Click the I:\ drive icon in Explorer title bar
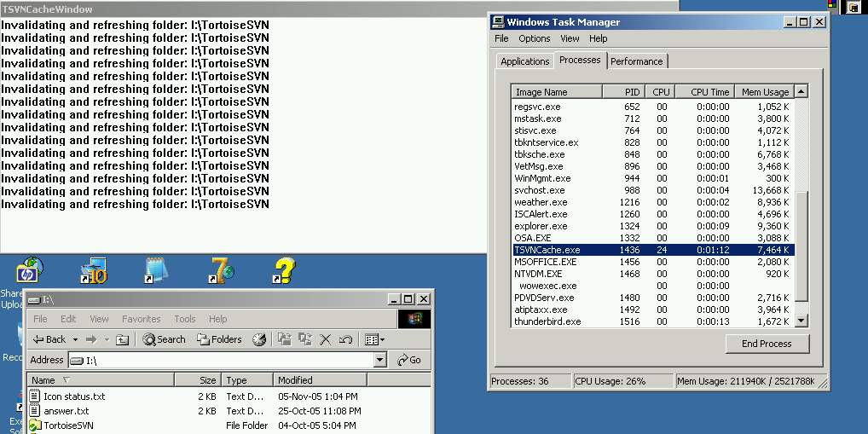Image resolution: width=868 pixels, height=434 pixels. [x=34, y=299]
